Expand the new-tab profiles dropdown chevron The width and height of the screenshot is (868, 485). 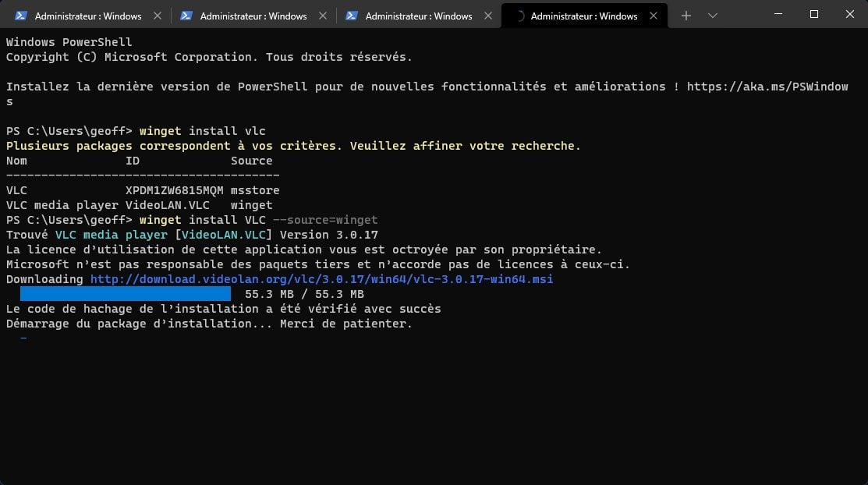[713, 16]
